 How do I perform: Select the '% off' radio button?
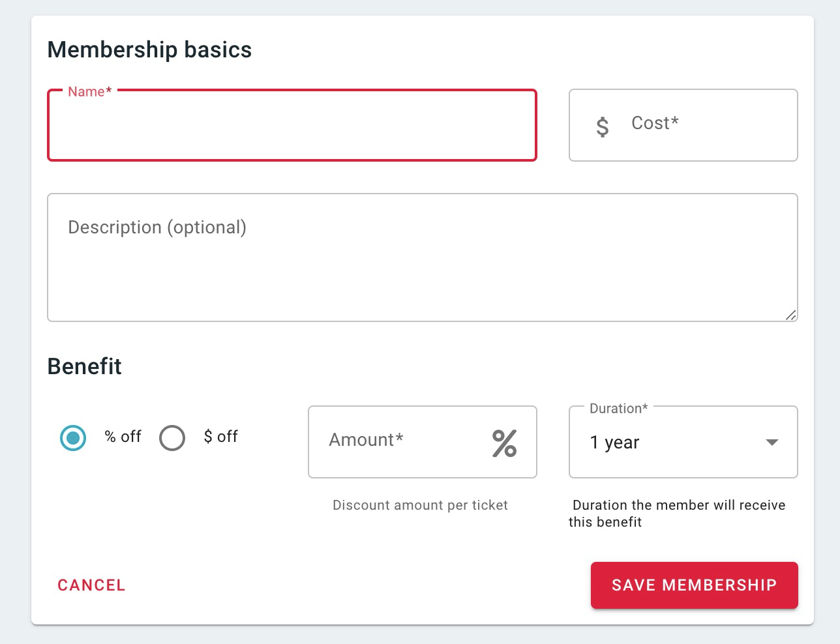click(x=73, y=437)
